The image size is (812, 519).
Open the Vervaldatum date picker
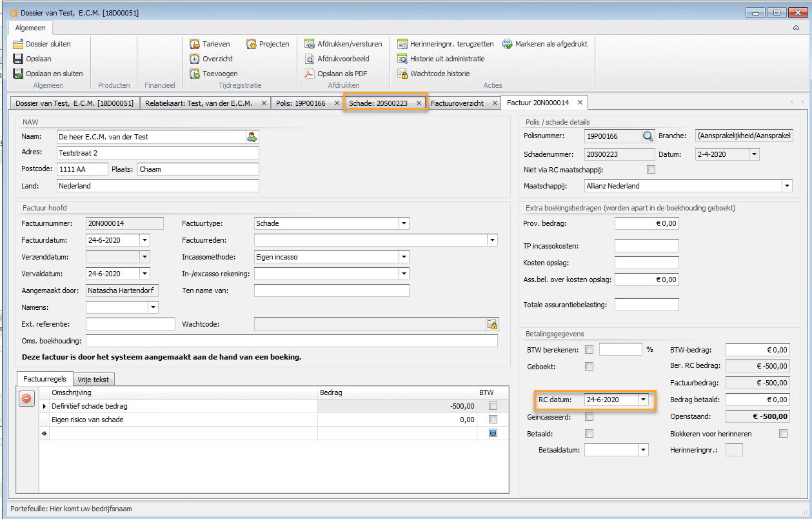pos(144,274)
